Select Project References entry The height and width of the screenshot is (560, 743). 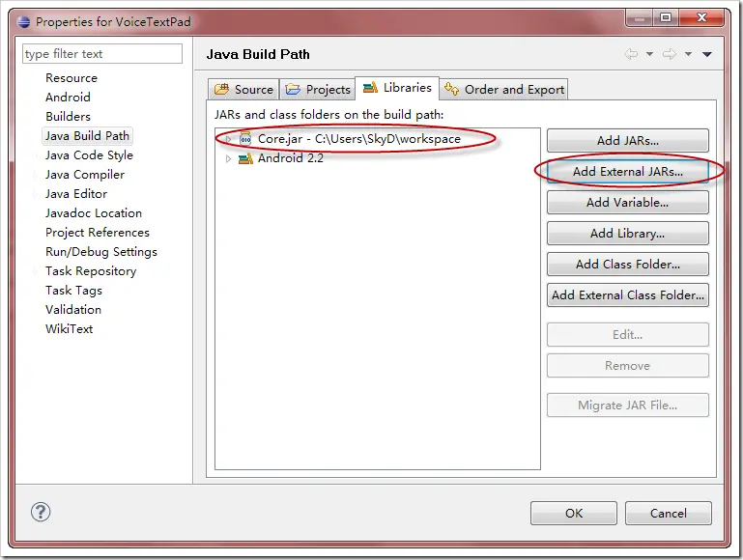click(98, 233)
